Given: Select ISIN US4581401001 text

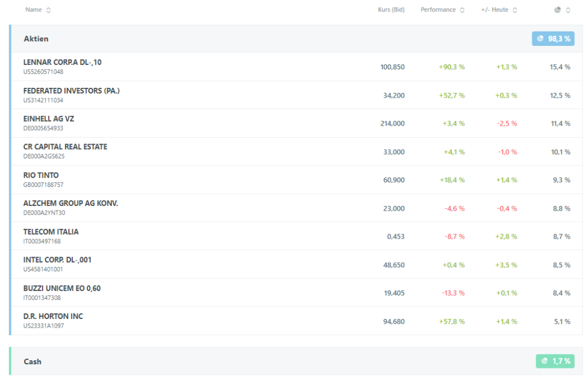Looking at the screenshot, I should pyautogui.click(x=43, y=270).
